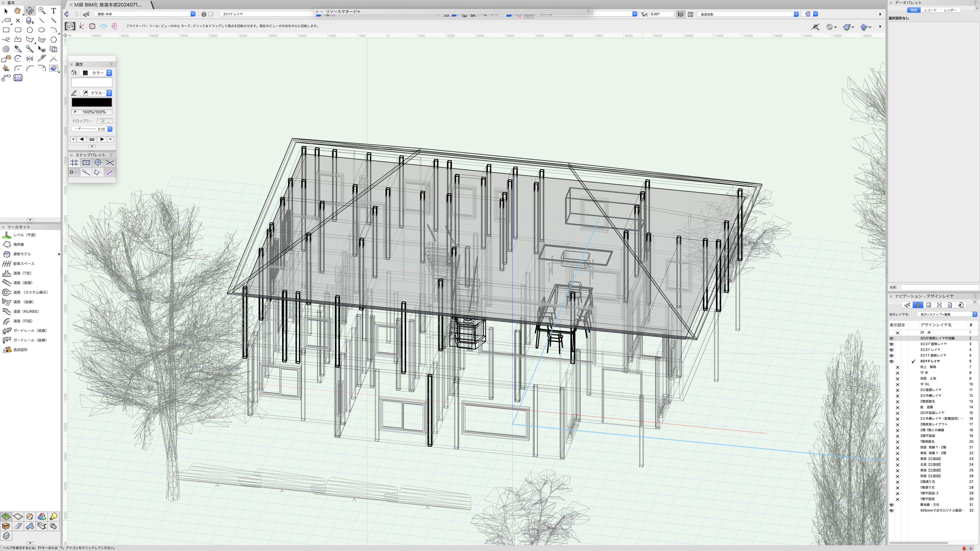Toggle visibility of 敷地線・方位 layer
980x551 pixels.
pos(891,505)
